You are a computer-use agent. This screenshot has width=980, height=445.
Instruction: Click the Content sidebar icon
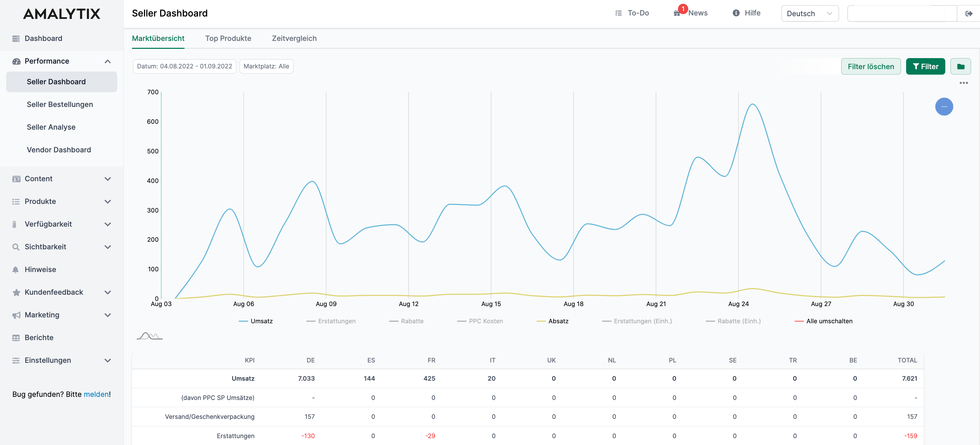pos(16,179)
